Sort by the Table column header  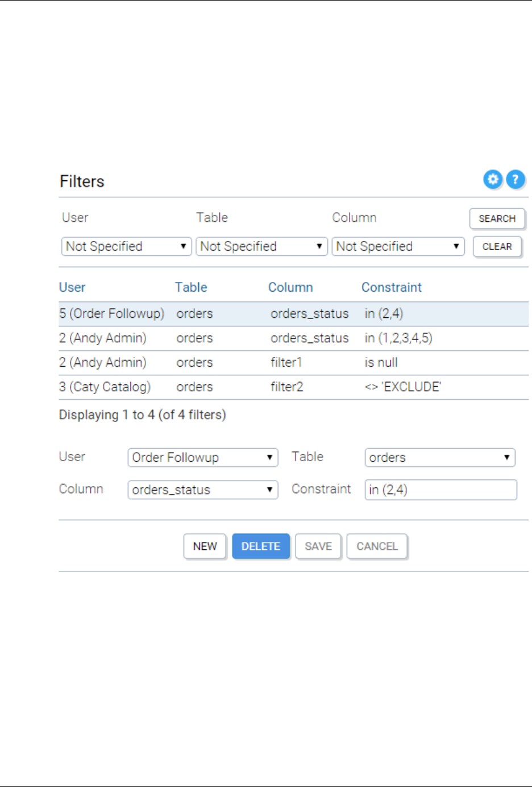pyautogui.click(x=191, y=287)
